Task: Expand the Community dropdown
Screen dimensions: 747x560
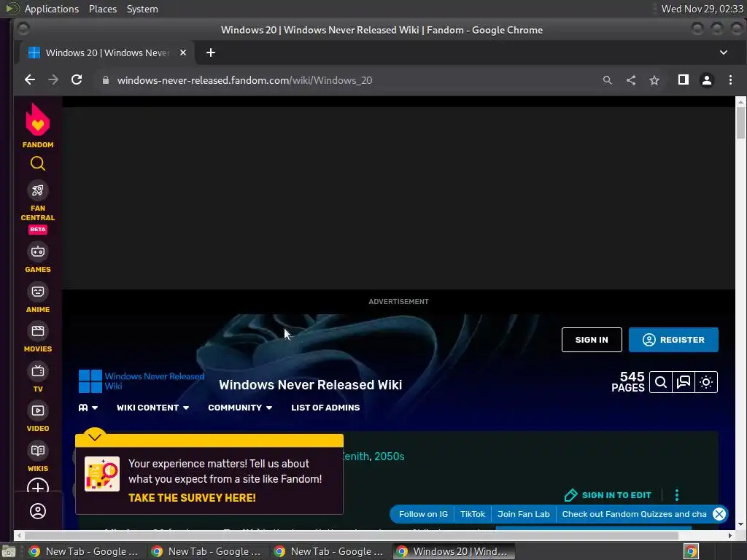Action: coord(240,408)
